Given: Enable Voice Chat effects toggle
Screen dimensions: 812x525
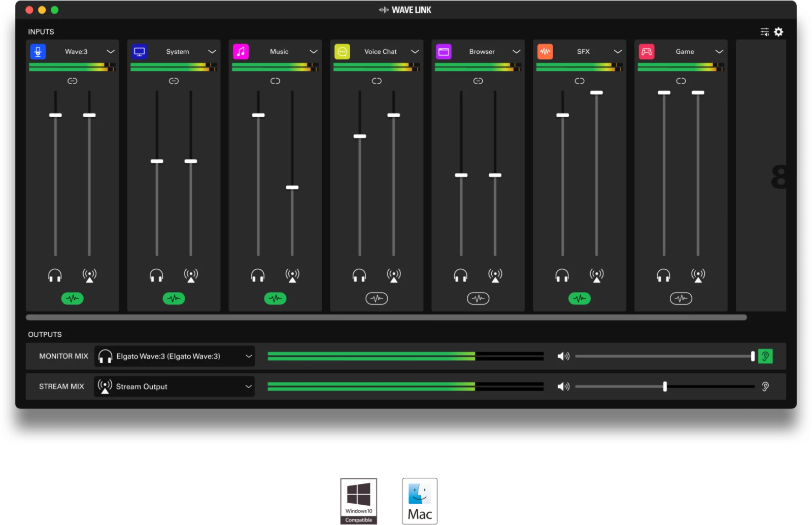Looking at the screenshot, I should 377,298.
